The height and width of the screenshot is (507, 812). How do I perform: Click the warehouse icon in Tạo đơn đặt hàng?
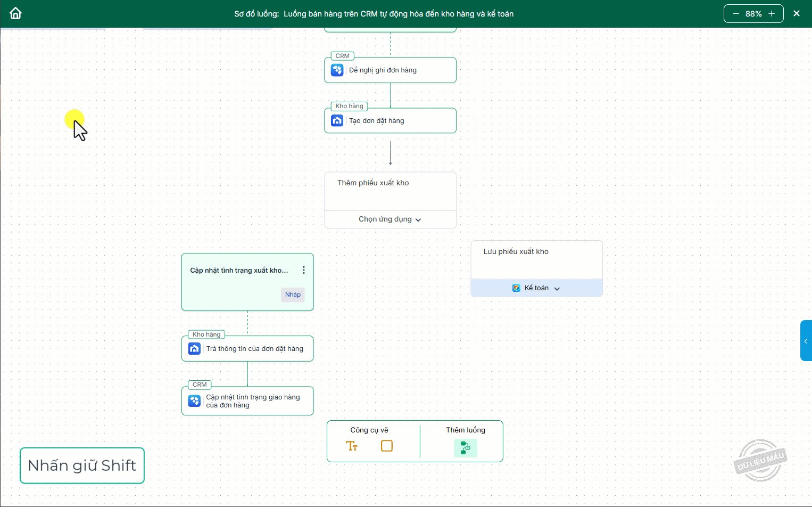pos(337,121)
